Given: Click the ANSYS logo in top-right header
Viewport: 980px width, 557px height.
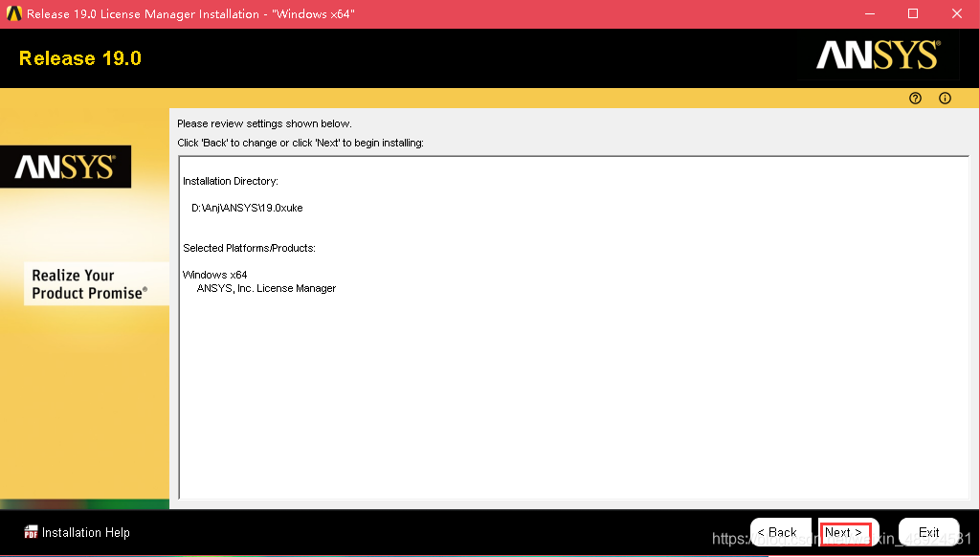Looking at the screenshot, I should 877,56.
